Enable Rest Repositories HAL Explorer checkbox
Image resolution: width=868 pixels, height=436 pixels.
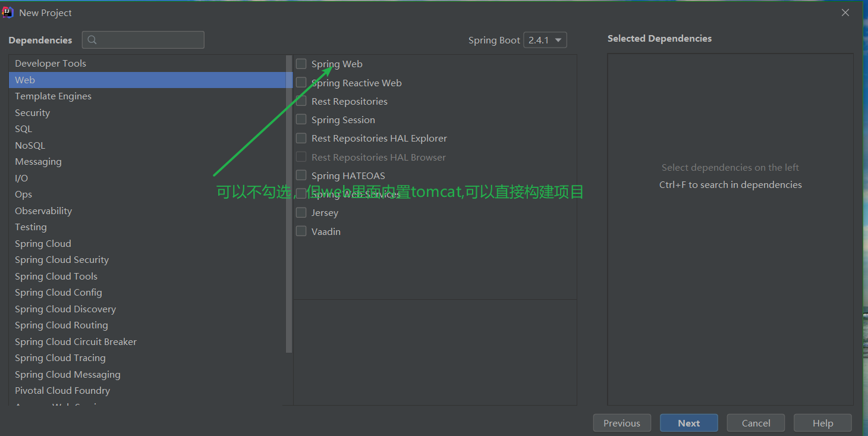[301, 138]
